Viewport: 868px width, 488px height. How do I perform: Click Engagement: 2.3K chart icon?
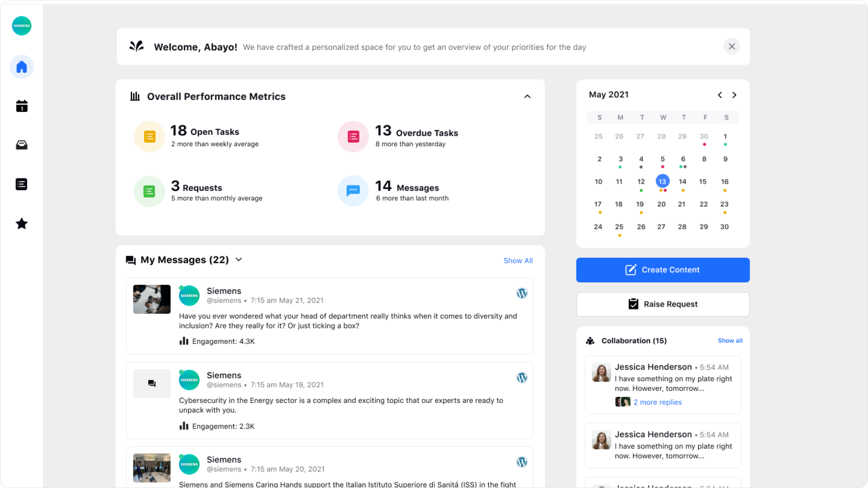(184, 426)
